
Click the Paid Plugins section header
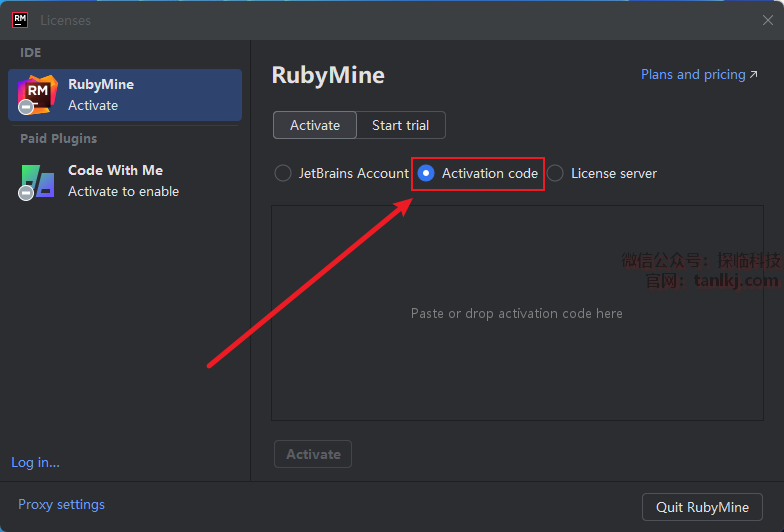(x=59, y=138)
